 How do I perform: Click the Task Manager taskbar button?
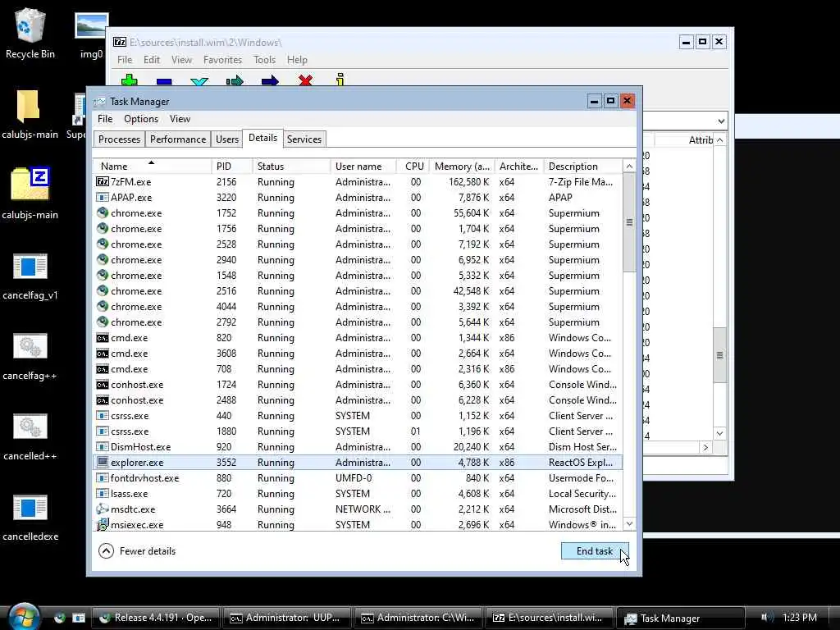pos(680,618)
